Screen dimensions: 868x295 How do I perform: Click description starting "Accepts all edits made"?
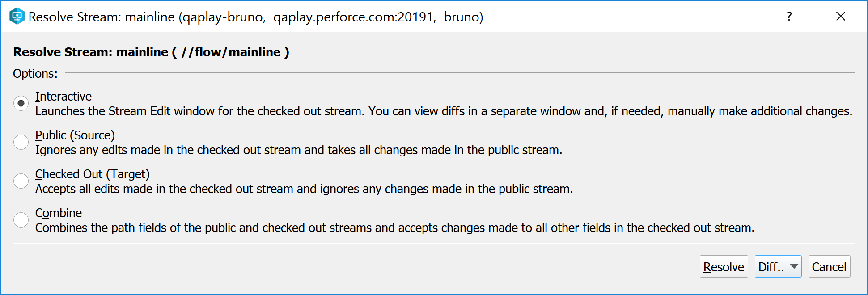tap(304, 189)
